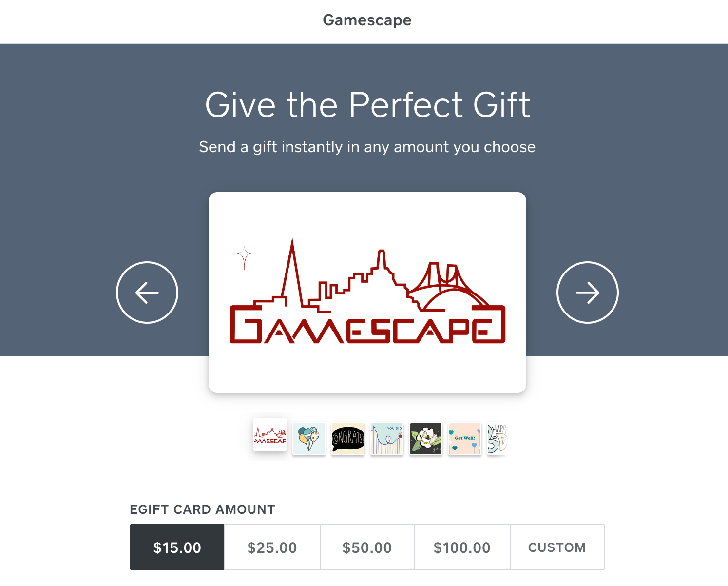Choose the balloons card design thumbnail
This screenshot has height=586, width=728.
[x=309, y=439]
